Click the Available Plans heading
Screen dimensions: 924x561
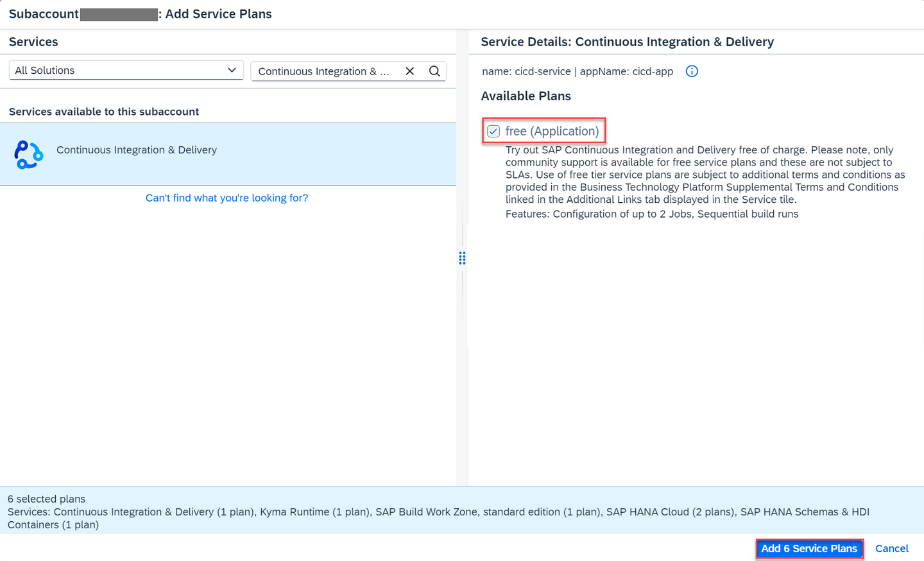(526, 96)
